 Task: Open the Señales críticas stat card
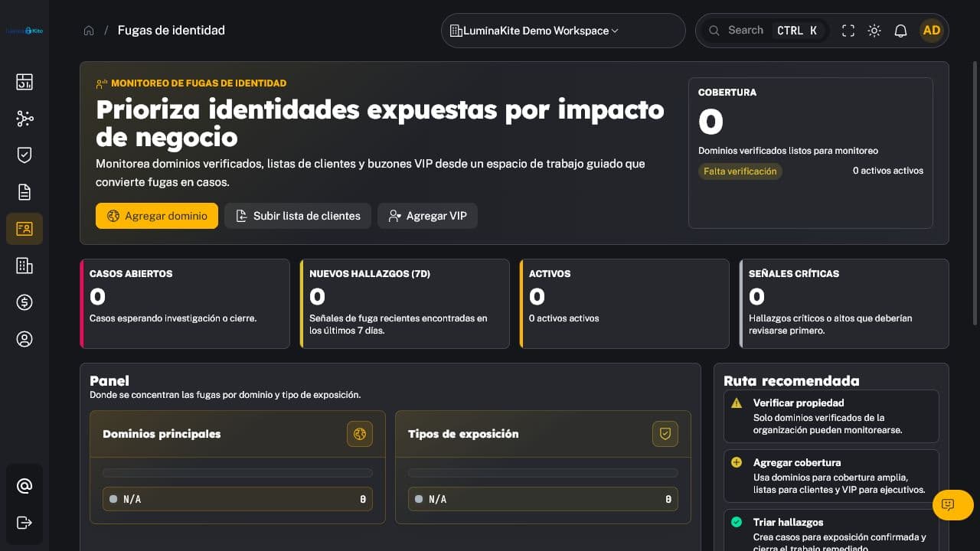pyautogui.click(x=844, y=304)
